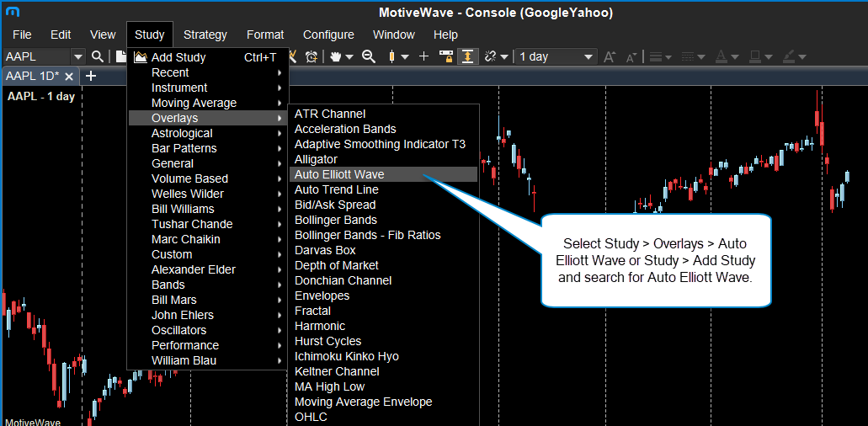
Task: Toggle the lock scale icon
Action: point(446,56)
